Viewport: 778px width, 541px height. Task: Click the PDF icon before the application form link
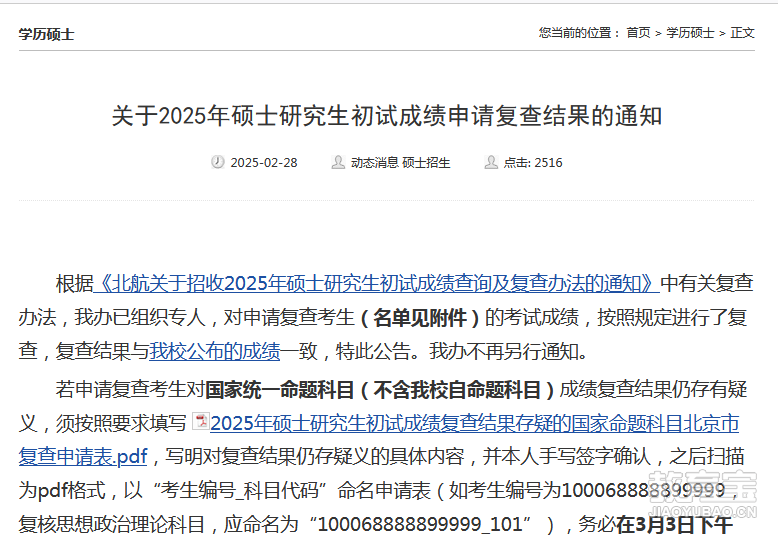pos(200,421)
